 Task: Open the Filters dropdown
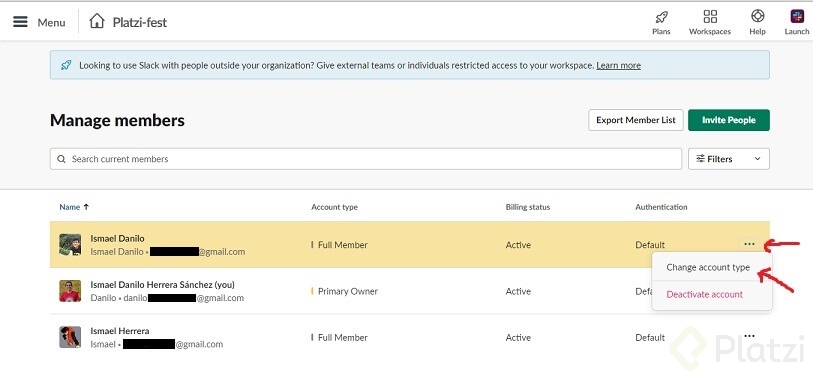[x=728, y=159]
